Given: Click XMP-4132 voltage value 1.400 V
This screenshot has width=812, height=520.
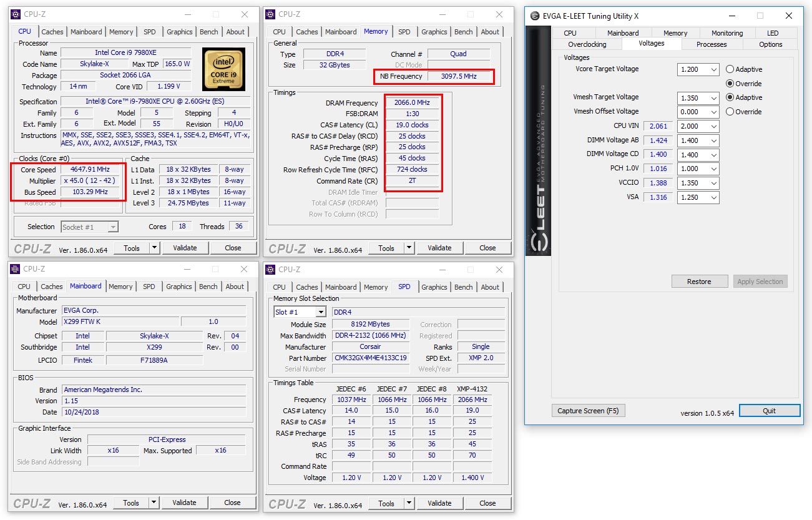Looking at the screenshot, I should pos(472,478).
